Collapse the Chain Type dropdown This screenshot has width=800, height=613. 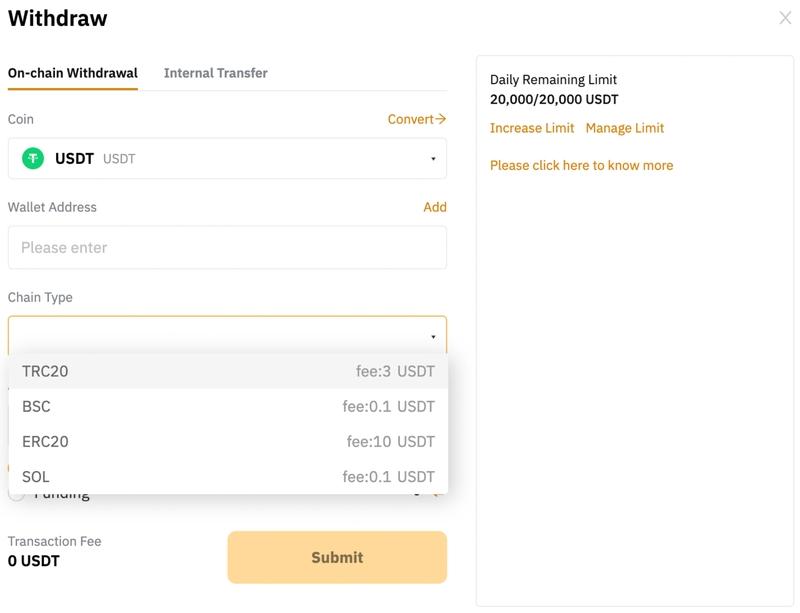(433, 337)
